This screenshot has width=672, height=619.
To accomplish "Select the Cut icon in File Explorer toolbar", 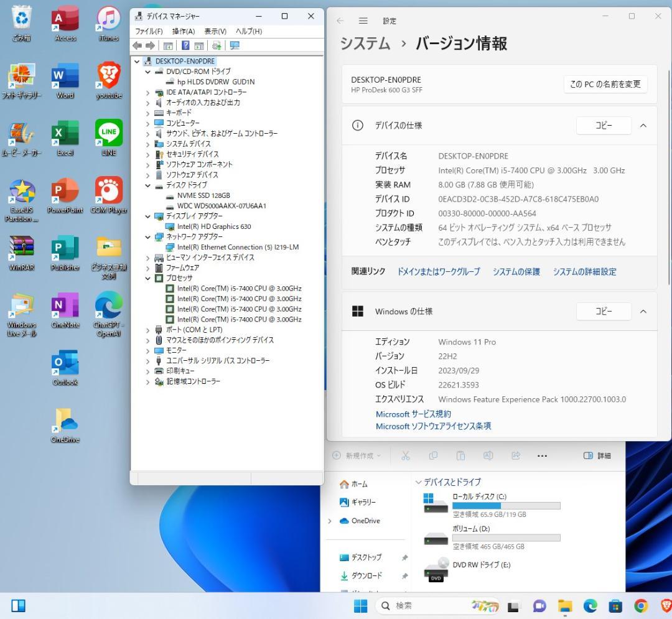I will point(406,455).
